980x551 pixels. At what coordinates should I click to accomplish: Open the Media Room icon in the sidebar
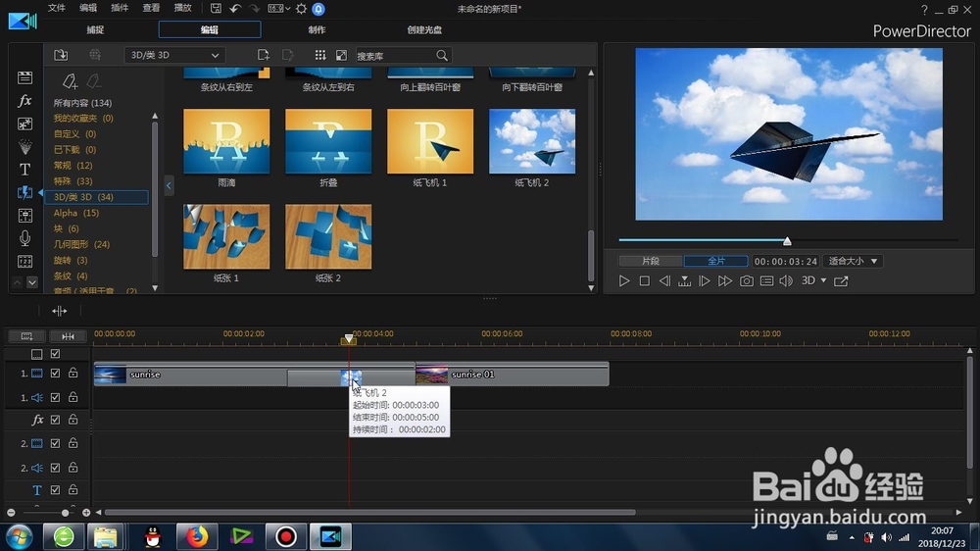(x=25, y=77)
